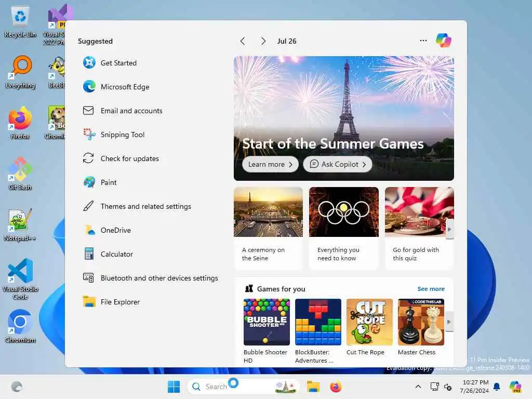Open Copilot preview in taskbar
This screenshot has height=399, width=532.
(515, 387)
